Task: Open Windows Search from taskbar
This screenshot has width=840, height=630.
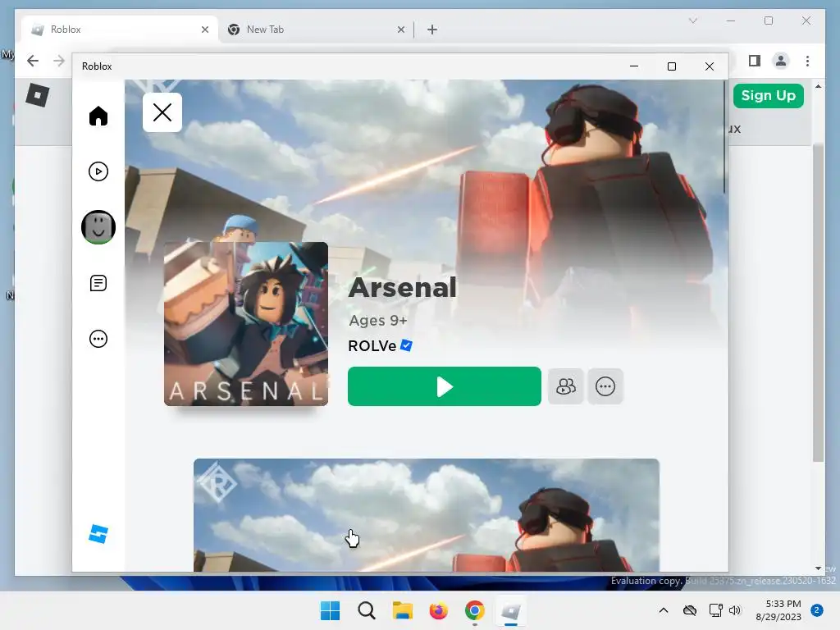Action: pos(367,610)
